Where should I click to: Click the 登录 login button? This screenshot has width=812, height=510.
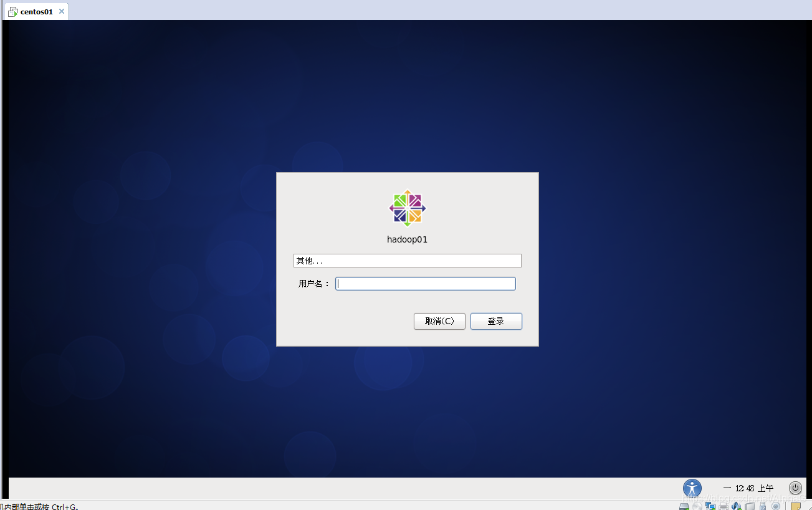pyautogui.click(x=496, y=321)
